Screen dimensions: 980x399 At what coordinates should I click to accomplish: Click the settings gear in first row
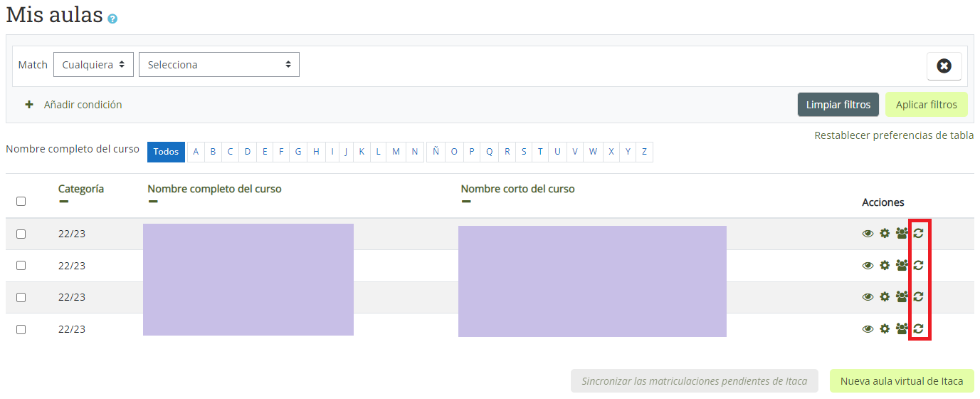pyautogui.click(x=885, y=233)
